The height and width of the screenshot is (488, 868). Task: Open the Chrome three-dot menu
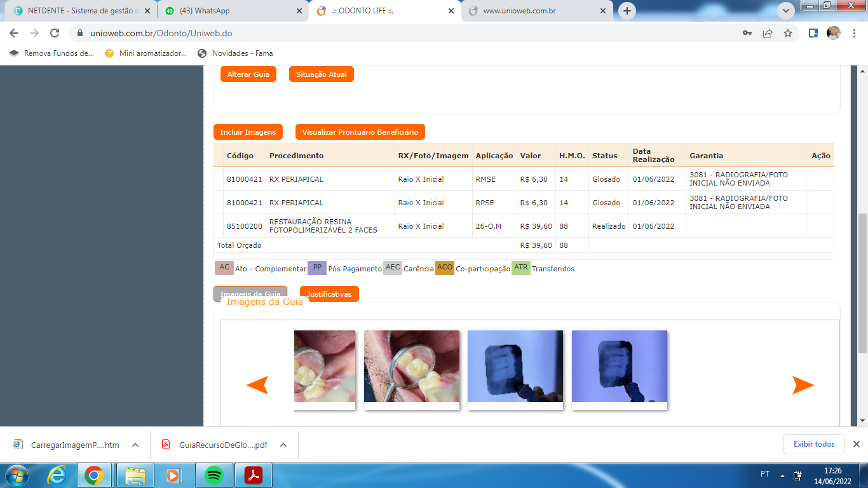point(853,33)
